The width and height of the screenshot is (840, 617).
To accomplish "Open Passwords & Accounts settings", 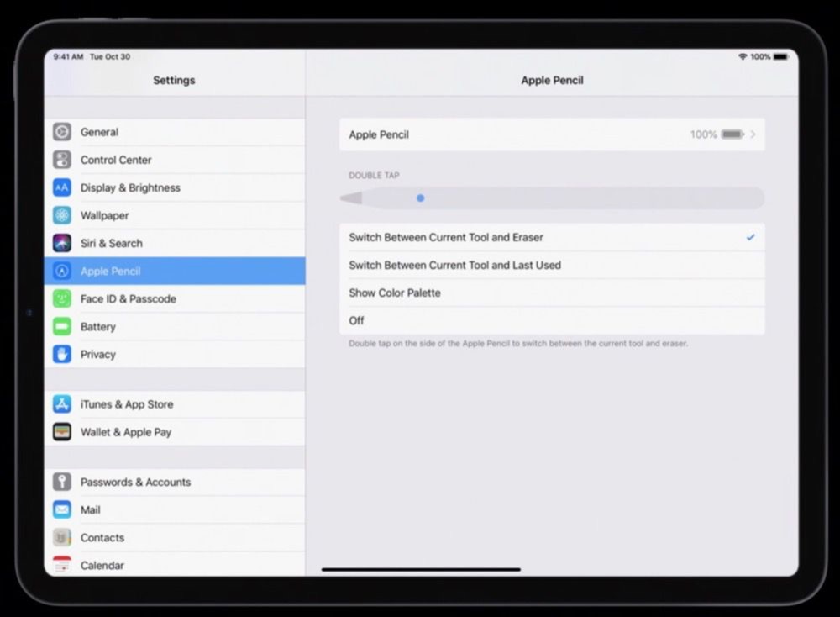I will pyautogui.click(x=175, y=482).
